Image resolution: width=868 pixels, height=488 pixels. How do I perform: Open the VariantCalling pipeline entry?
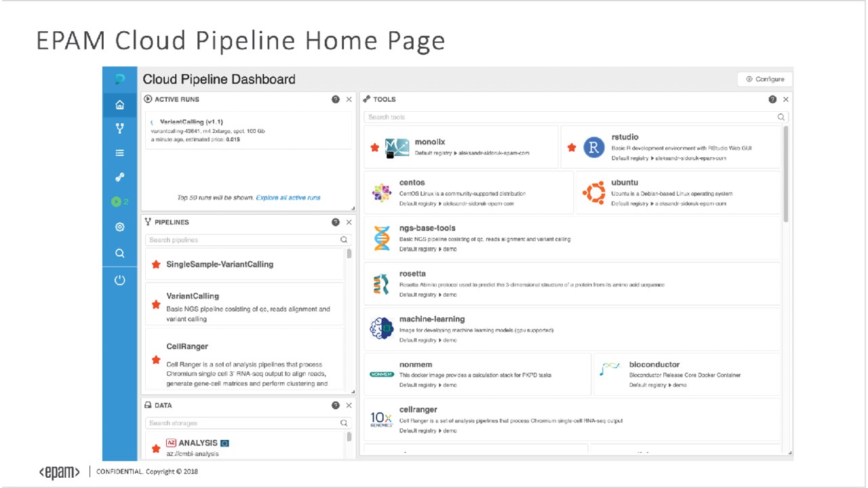245,306
